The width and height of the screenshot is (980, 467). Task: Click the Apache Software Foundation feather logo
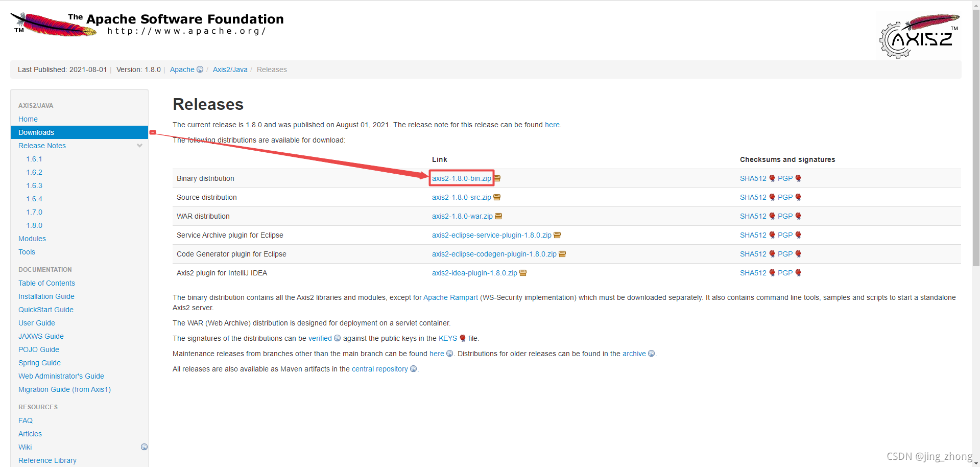pyautogui.click(x=147, y=24)
